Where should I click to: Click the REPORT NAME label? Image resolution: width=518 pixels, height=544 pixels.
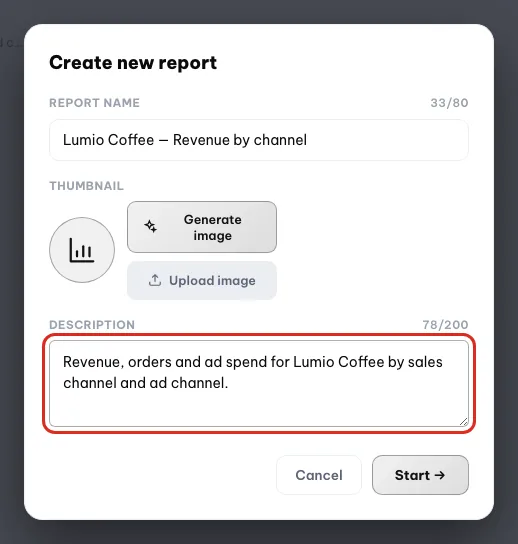(x=94, y=103)
